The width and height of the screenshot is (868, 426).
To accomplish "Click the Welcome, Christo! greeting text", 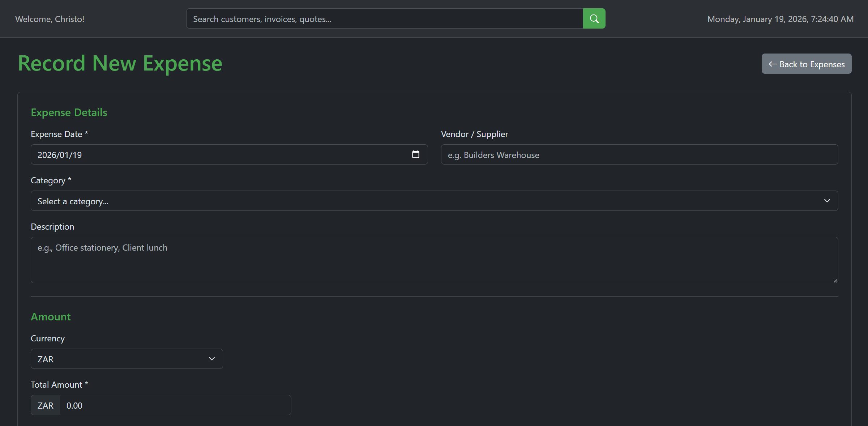I will tap(50, 19).
